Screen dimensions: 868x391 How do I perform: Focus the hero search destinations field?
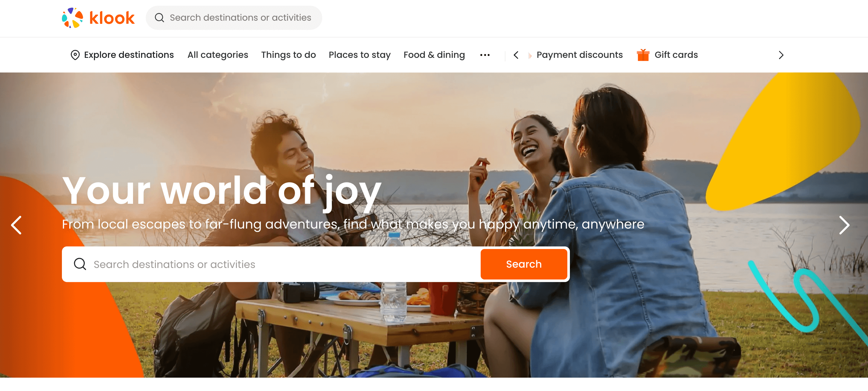pyautogui.click(x=271, y=264)
